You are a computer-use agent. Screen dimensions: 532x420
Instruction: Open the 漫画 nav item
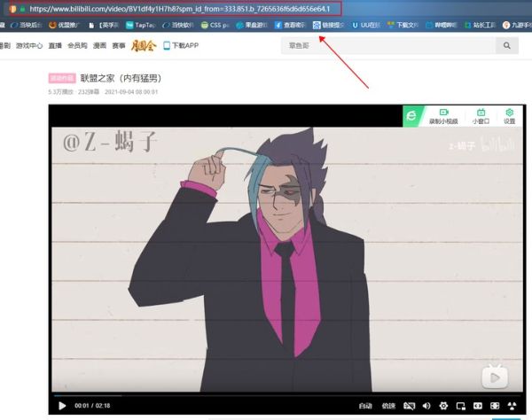pos(99,45)
